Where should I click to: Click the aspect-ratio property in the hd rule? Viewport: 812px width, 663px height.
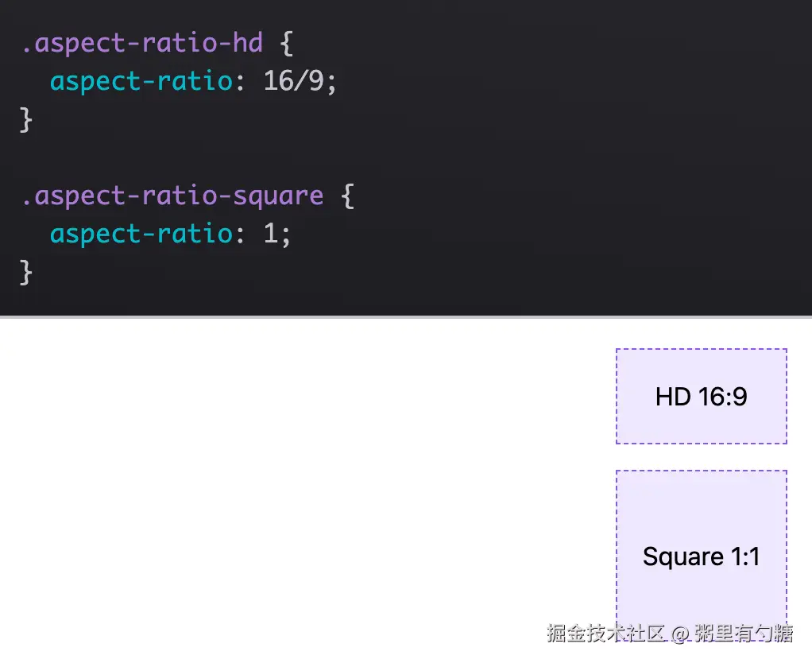tap(141, 81)
